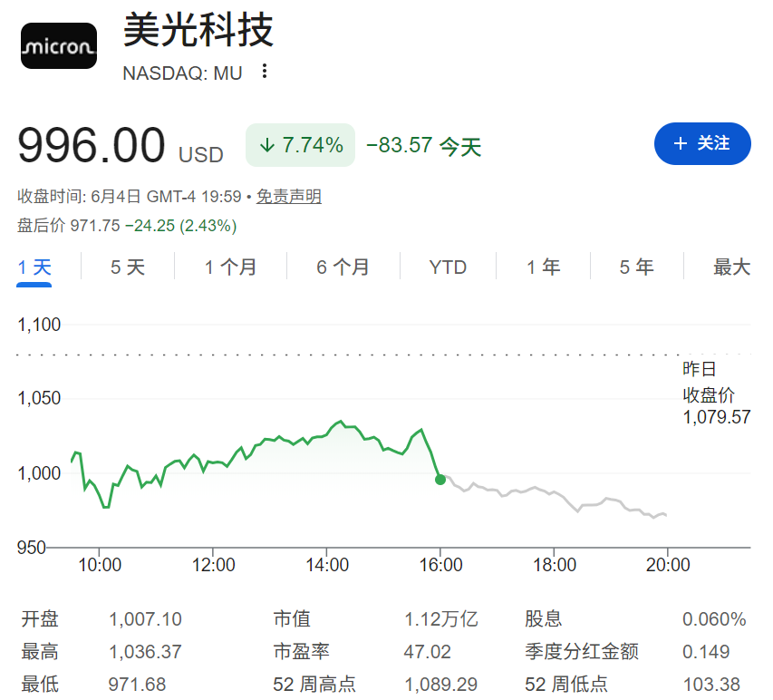Click the 996.00 price value
Viewport: 773px width, 700px height.
tap(92, 145)
